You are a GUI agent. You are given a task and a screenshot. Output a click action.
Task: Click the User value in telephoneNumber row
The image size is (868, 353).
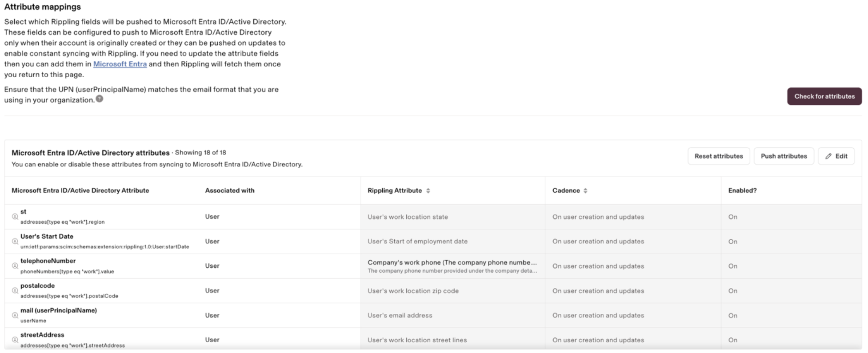tap(212, 266)
